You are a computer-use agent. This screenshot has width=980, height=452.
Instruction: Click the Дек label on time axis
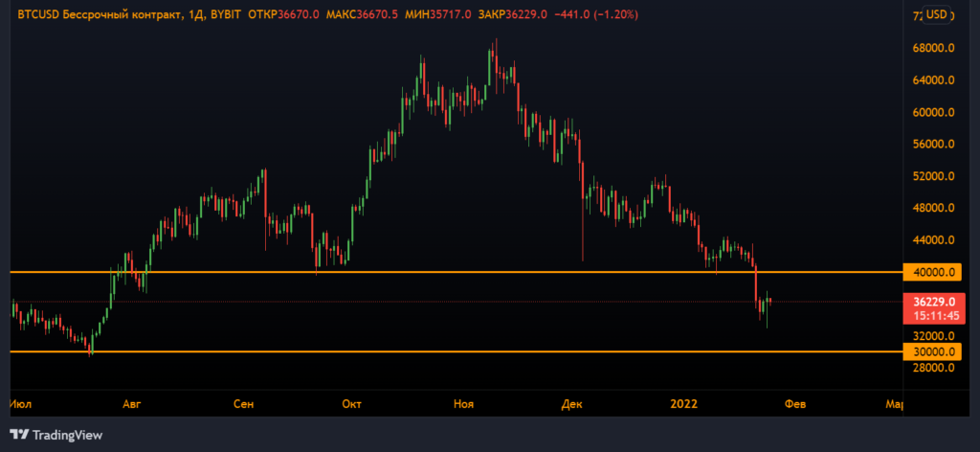tap(572, 404)
